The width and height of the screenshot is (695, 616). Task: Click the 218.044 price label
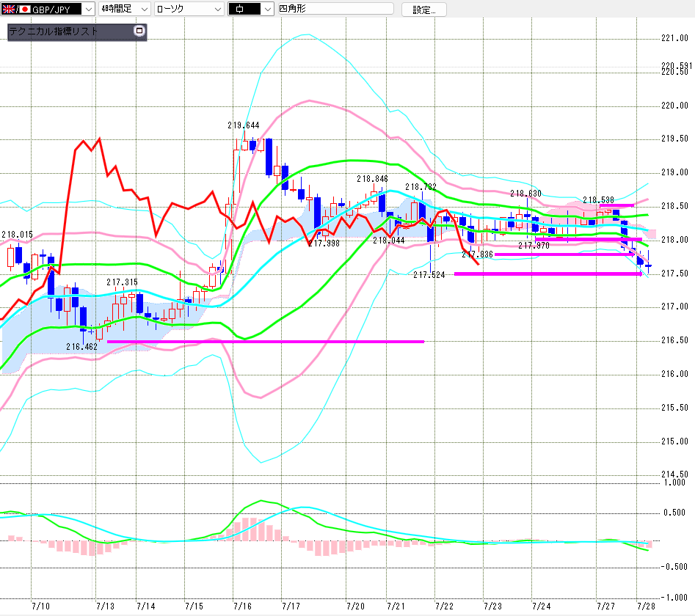click(x=389, y=241)
